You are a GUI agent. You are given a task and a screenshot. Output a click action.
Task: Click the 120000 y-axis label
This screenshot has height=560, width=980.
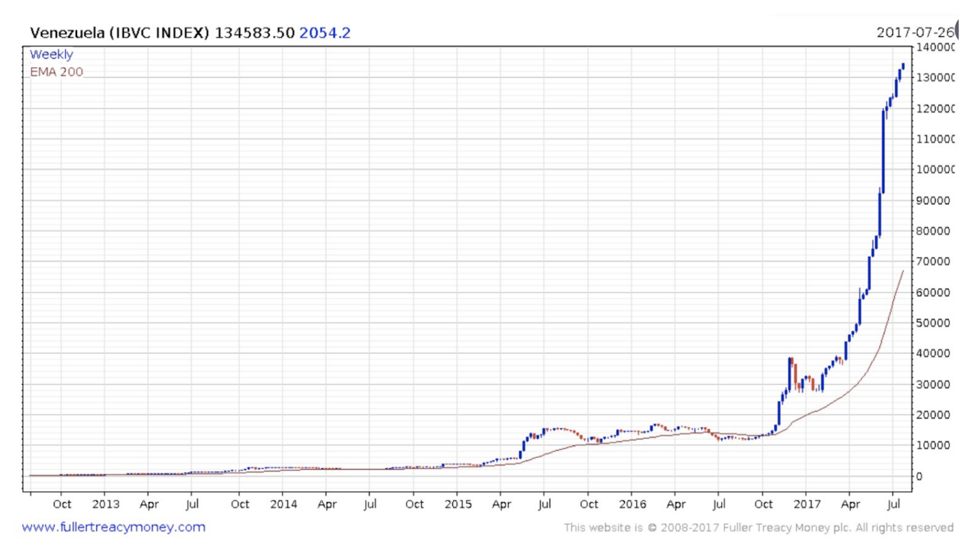click(936, 108)
